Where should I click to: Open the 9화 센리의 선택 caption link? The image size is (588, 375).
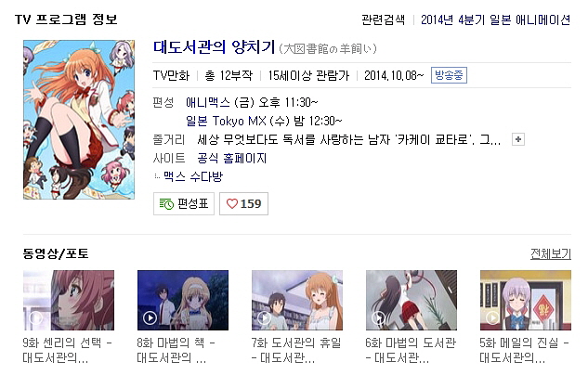click(68, 350)
